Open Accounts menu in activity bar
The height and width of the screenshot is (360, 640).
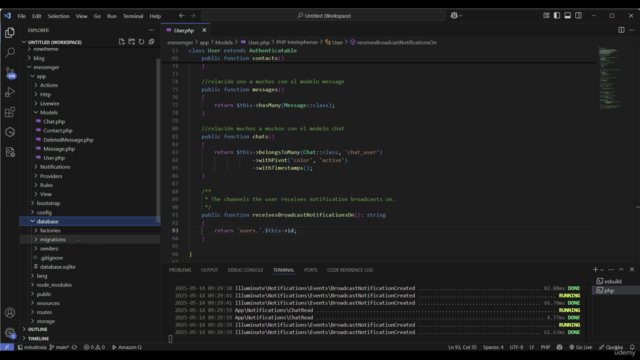[10, 313]
